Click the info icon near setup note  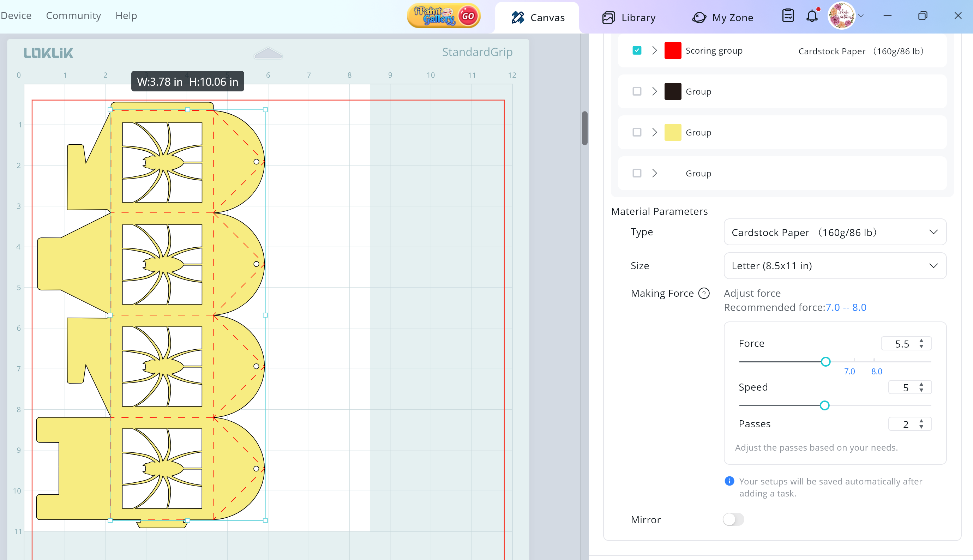[x=729, y=481]
